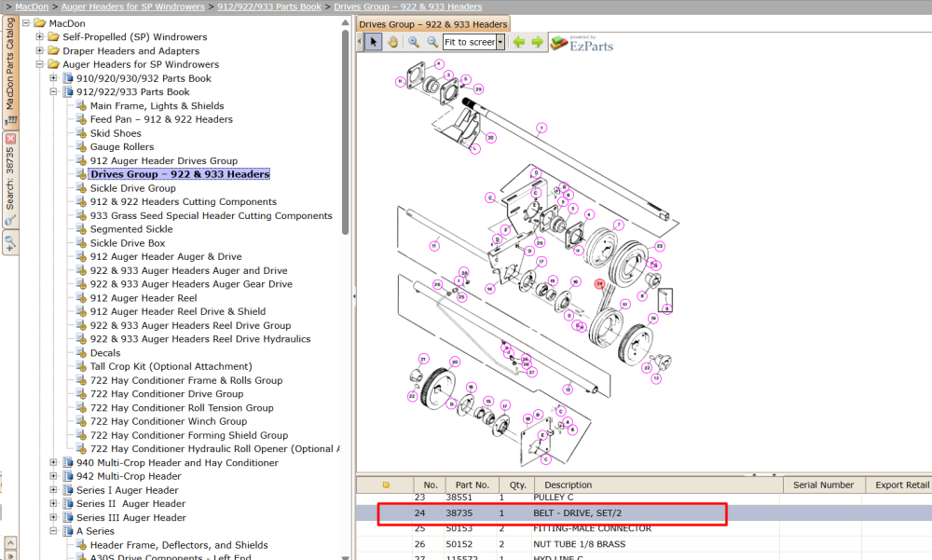Click the zoom out magnifier
This screenshot has width=932, height=560.
[x=432, y=42]
